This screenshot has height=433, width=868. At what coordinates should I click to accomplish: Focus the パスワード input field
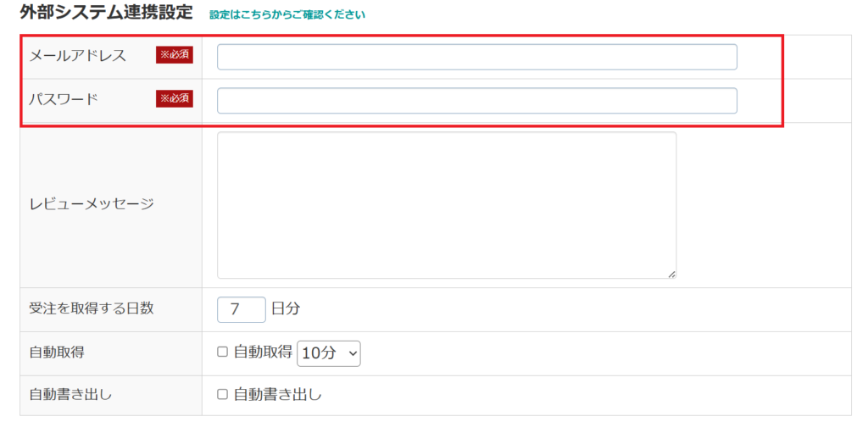(x=476, y=101)
